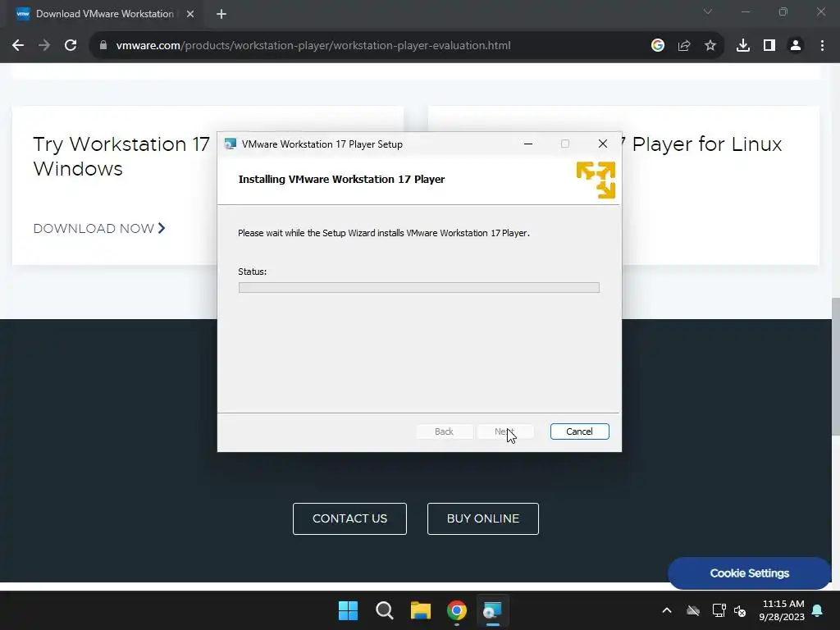Reload the VMware download page
The image size is (840, 630).
[71, 46]
